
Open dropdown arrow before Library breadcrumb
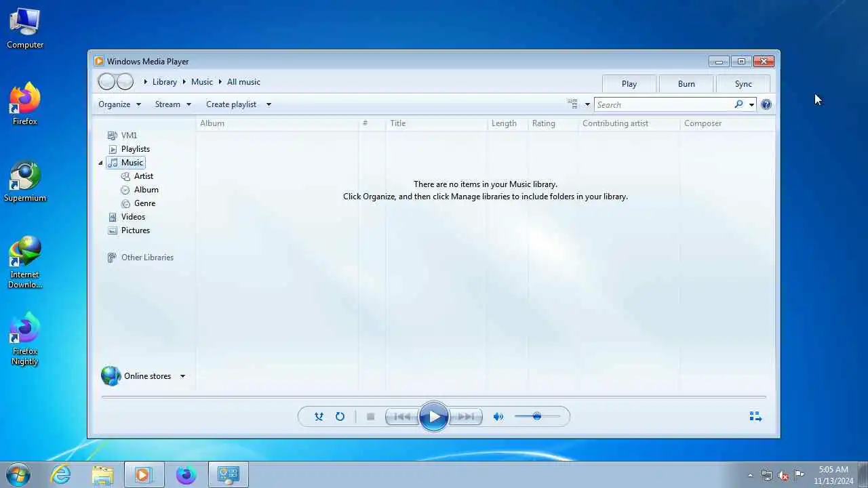pyautogui.click(x=145, y=82)
